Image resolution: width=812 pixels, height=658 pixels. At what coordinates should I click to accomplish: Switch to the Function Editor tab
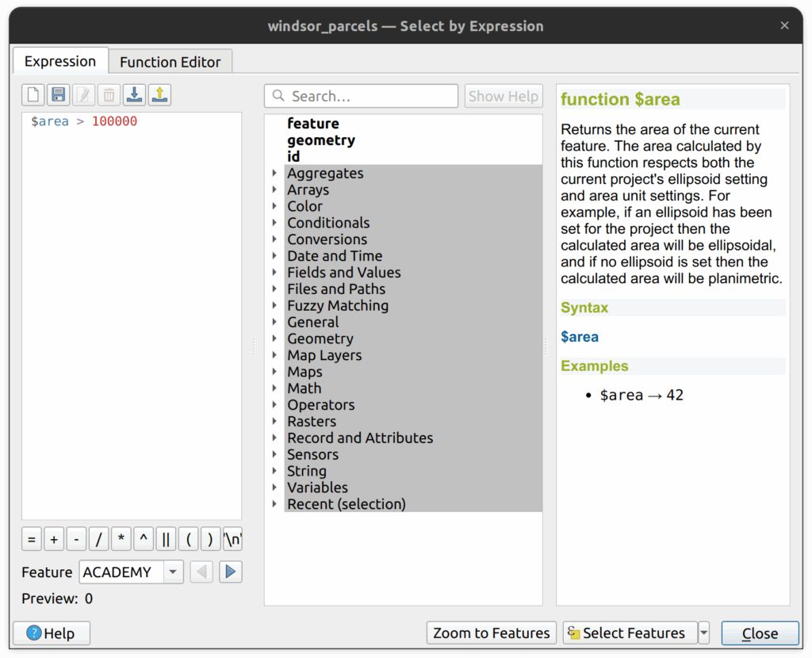point(170,62)
